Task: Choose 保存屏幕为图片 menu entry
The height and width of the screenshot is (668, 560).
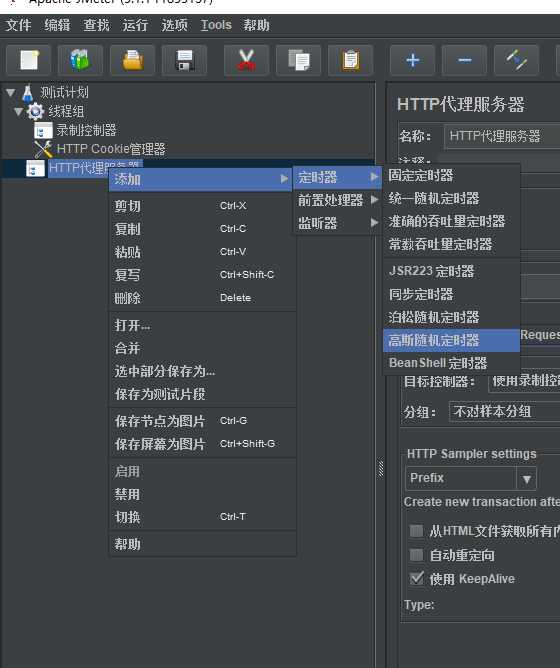Action: coord(203,444)
